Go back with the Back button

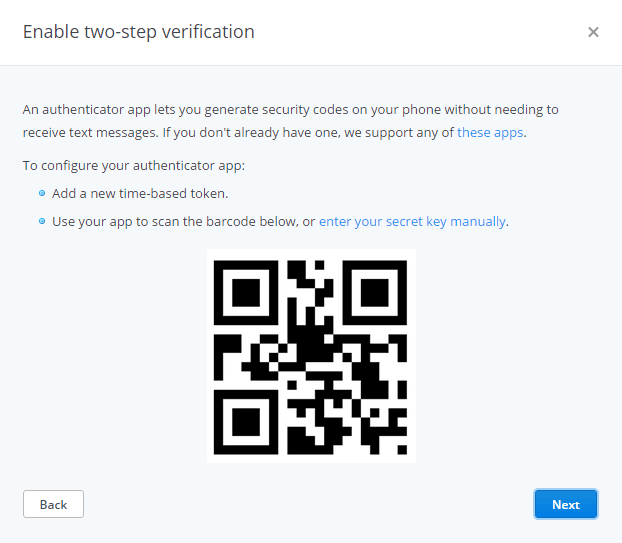pos(53,504)
